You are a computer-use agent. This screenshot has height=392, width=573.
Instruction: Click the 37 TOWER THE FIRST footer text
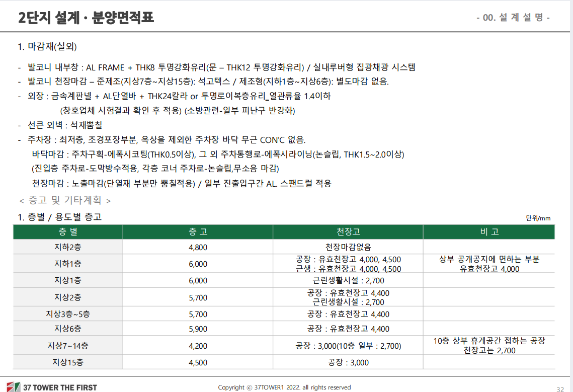[60, 387]
